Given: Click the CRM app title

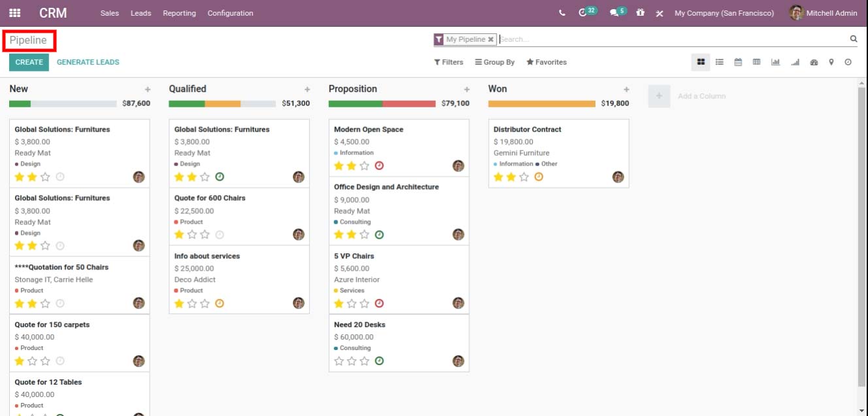Looking at the screenshot, I should click(x=53, y=13).
